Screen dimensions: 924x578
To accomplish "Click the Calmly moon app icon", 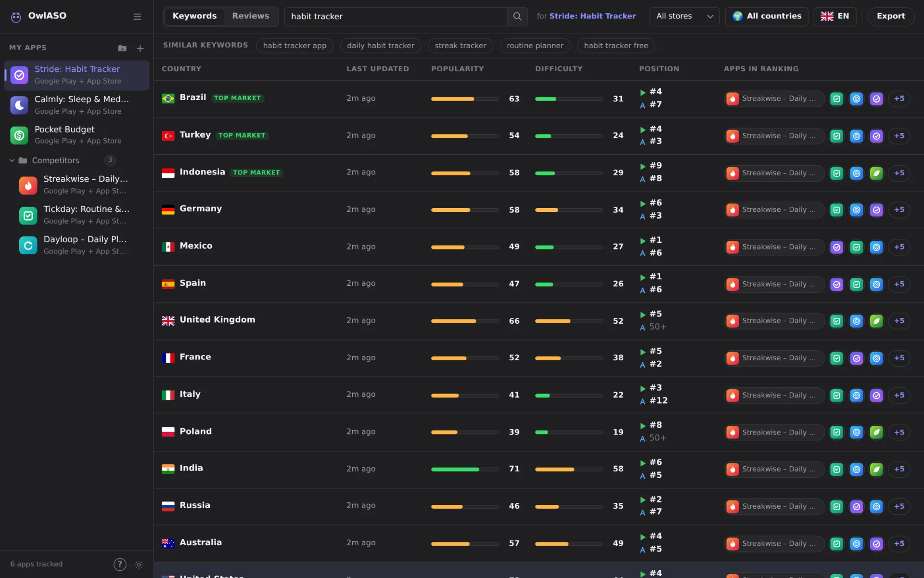I will point(19,105).
